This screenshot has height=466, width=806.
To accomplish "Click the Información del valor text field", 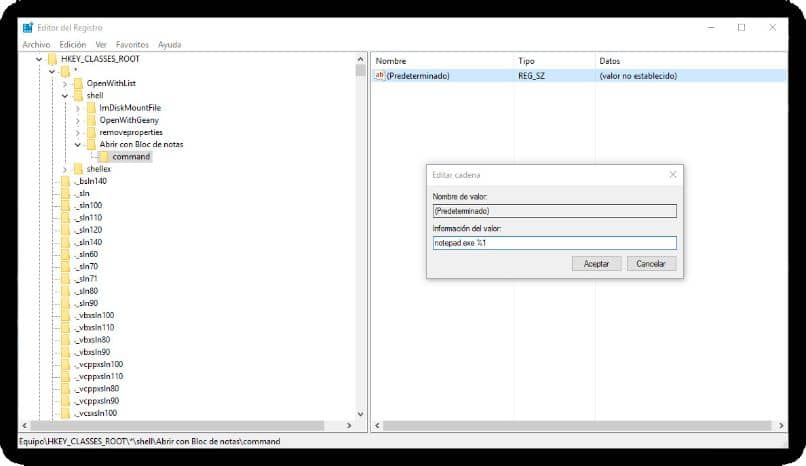I will 555,243.
